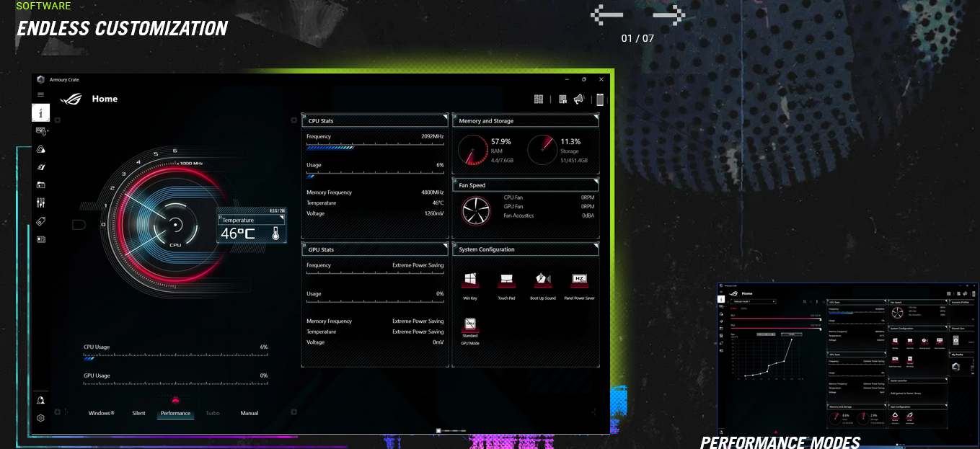Open GameVisual slashed icon in sidebar
The height and width of the screenshot is (449, 980).
coord(41,167)
